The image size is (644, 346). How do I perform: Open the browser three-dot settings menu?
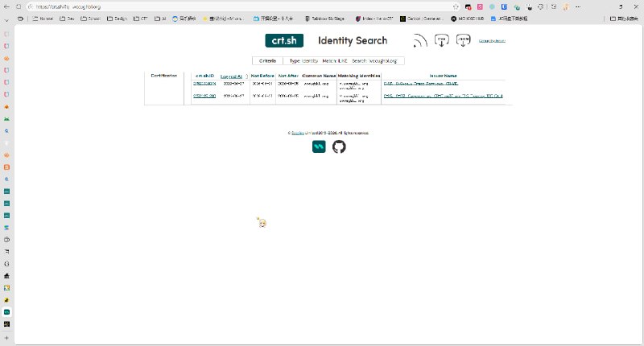[578, 6]
